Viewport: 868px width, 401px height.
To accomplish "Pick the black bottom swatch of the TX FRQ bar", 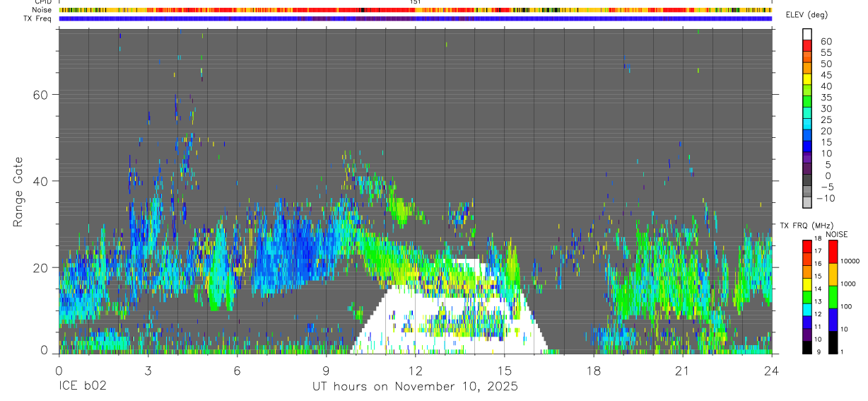I will pyautogui.click(x=807, y=347).
